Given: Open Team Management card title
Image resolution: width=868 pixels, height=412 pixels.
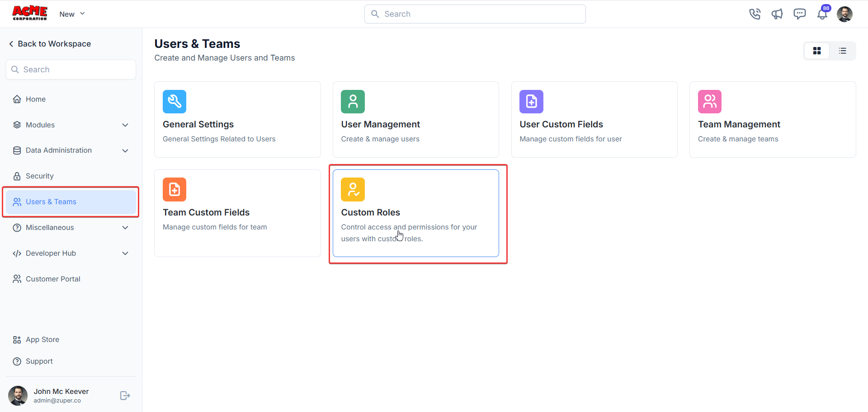Looking at the screenshot, I should (x=739, y=124).
